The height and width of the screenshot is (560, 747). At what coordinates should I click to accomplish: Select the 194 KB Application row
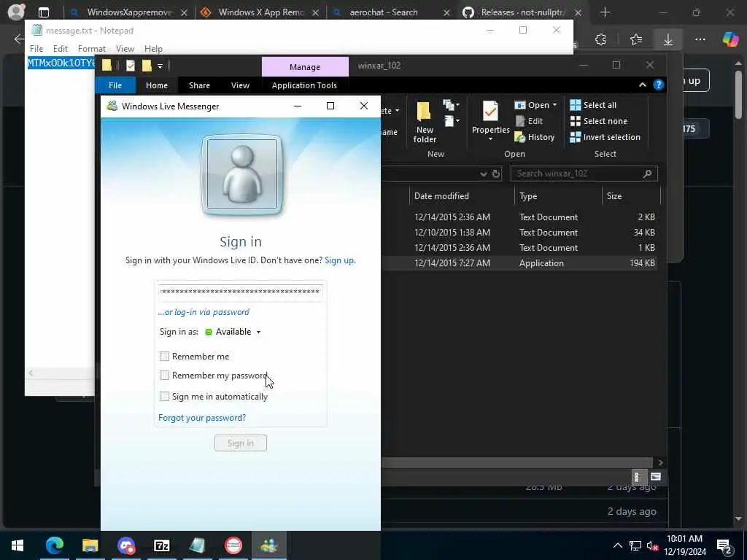click(519, 262)
